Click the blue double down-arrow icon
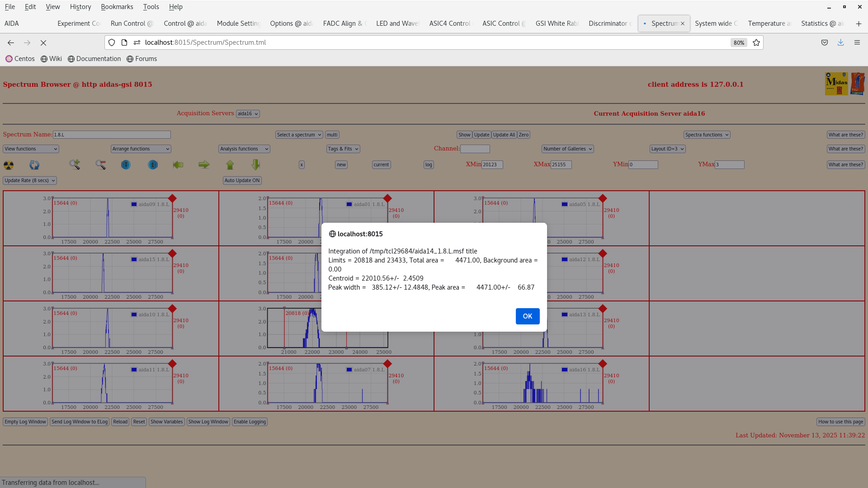 click(126, 165)
